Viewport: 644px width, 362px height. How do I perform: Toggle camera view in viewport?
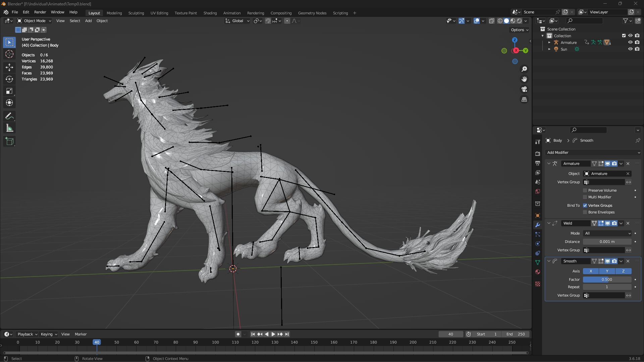coord(524,89)
